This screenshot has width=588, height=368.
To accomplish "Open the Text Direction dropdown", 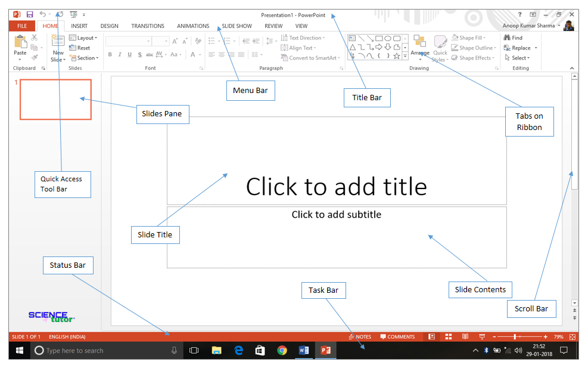I will [303, 37].
